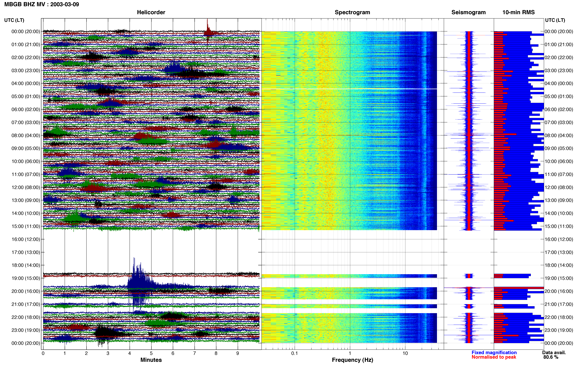Click the 'Minutes' x-axis label
588x368 pixels.
click(151, 360)
